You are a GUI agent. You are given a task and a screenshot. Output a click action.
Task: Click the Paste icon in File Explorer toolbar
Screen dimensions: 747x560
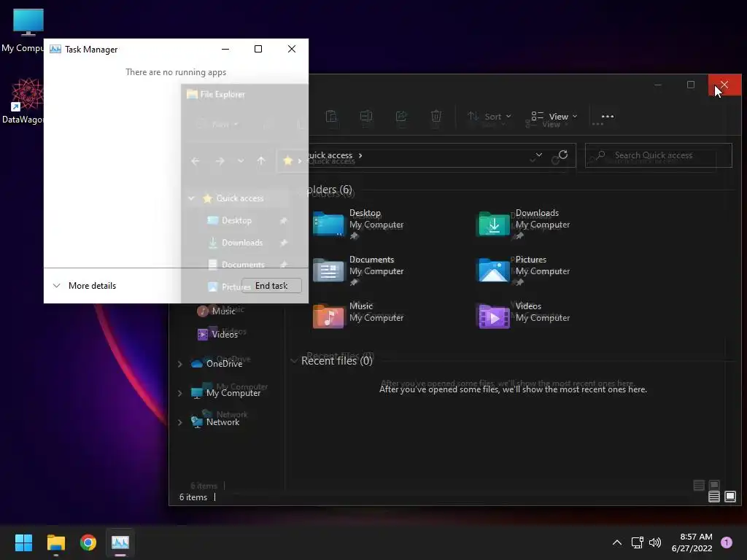[331, 116]
